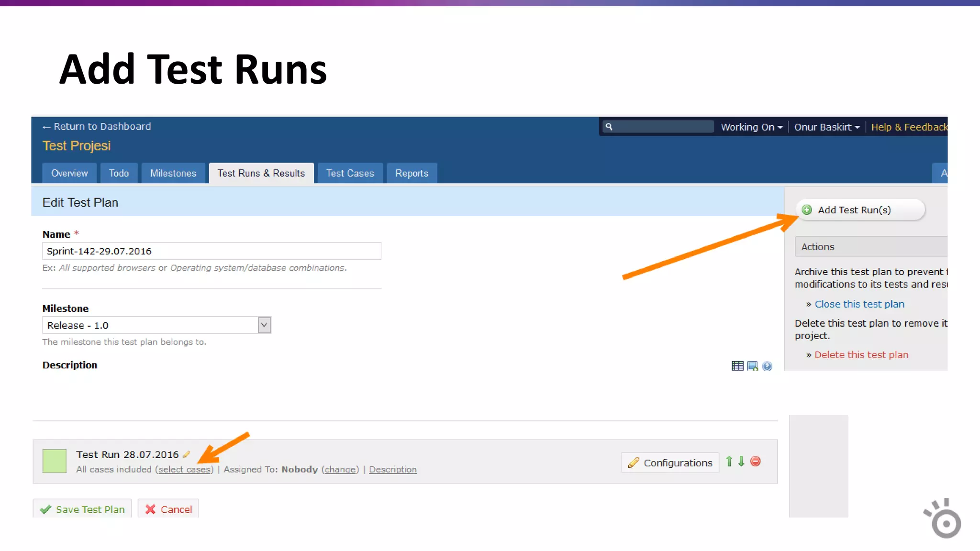Image resolution: width=980 pixels, height=551 pixels.
Task: Remove test run with red minus icon
Action: tap(756, 461)
